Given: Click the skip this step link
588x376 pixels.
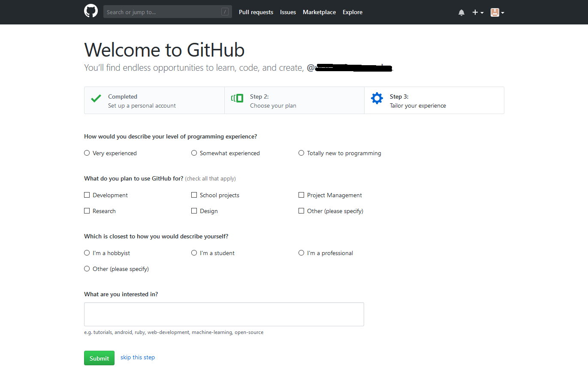Looking at the screenshot, I should point(138,357).
